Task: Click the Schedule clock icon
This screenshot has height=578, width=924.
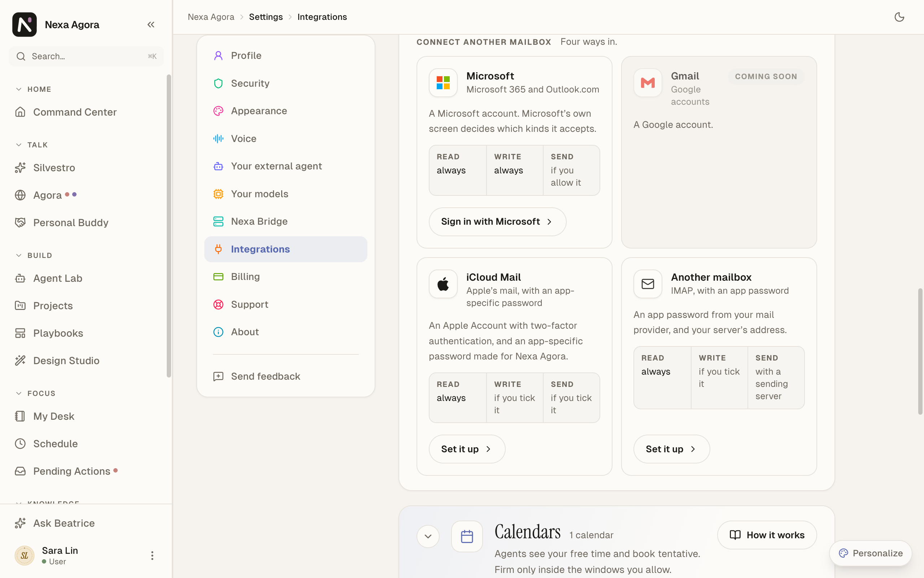Action: [x=20, y=444]
